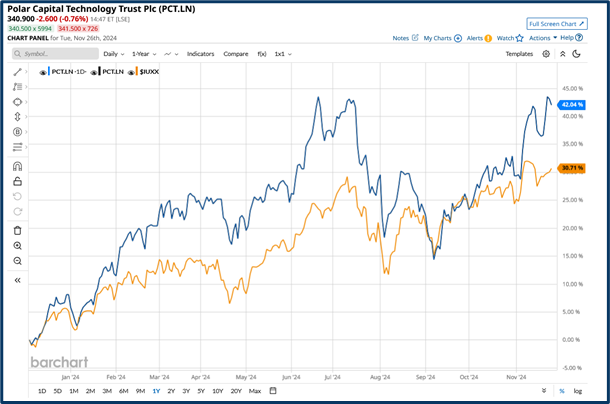The image size is (610, 404).
Task: Open the B marker annotation tool
Action: pos(17,132)
